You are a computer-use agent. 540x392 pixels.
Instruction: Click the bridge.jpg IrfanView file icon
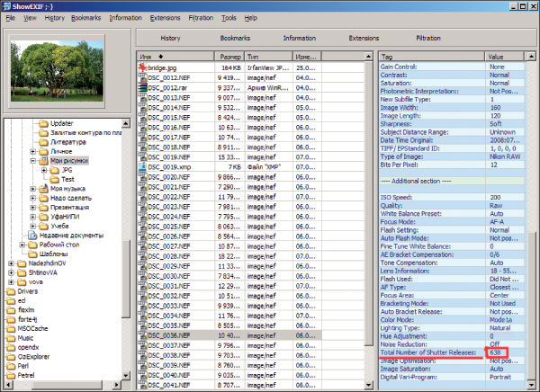coord(142,68)
